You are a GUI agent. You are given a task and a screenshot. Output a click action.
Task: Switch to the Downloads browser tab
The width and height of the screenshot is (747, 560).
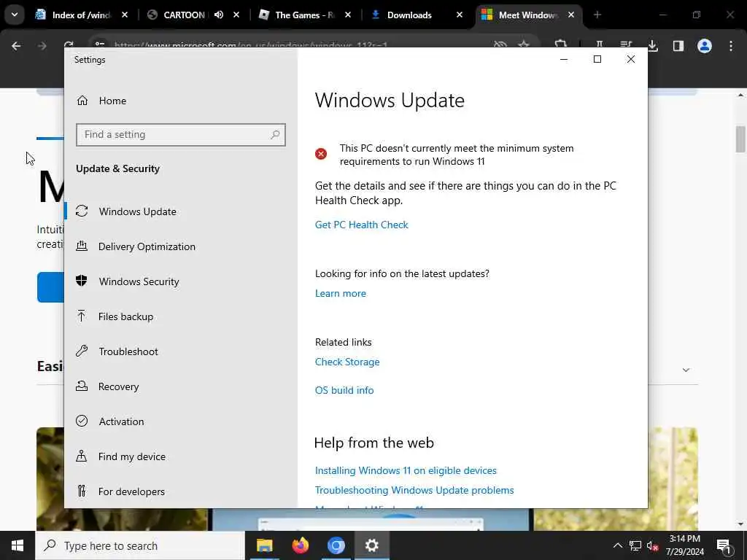(x=409, y=15)
